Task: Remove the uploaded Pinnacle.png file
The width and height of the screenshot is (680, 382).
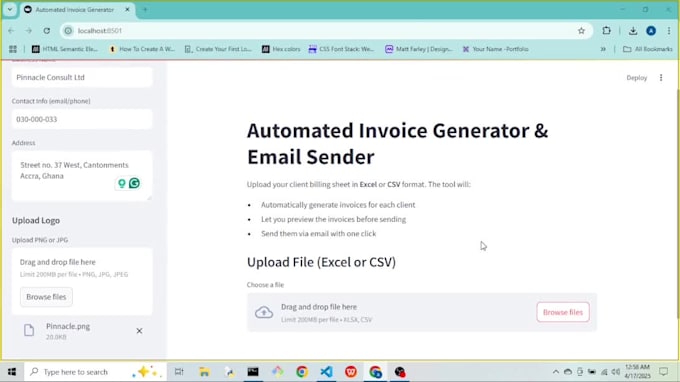Action: coord(139,331)
